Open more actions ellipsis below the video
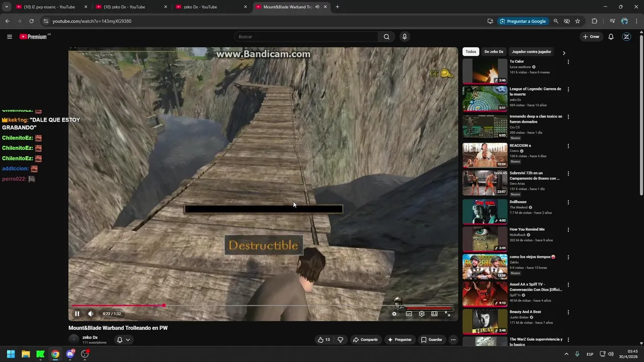Viewport: 644px width, 362px height. pyautogui.click(x=453, y=340)
